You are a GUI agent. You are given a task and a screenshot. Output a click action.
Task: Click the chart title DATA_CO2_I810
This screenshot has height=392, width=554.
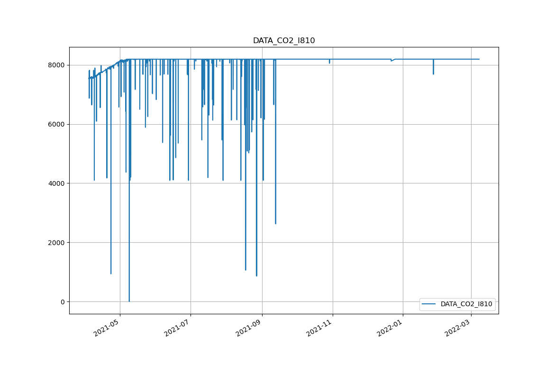[x=283, y=41]
